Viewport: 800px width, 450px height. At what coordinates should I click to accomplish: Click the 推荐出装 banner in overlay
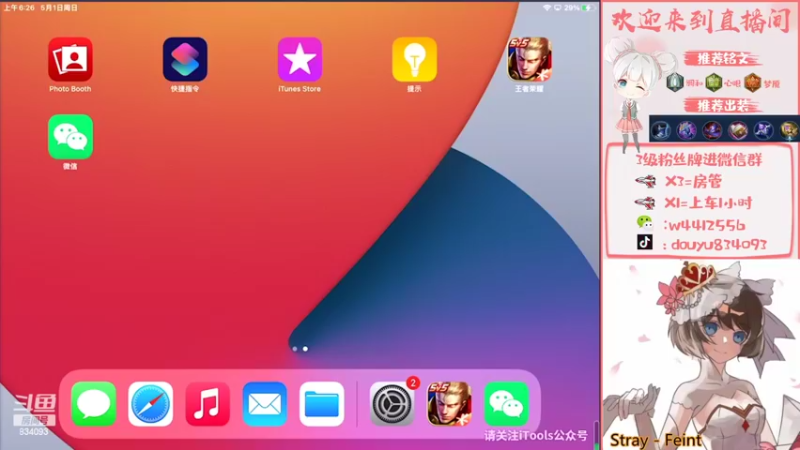[722, 106]
